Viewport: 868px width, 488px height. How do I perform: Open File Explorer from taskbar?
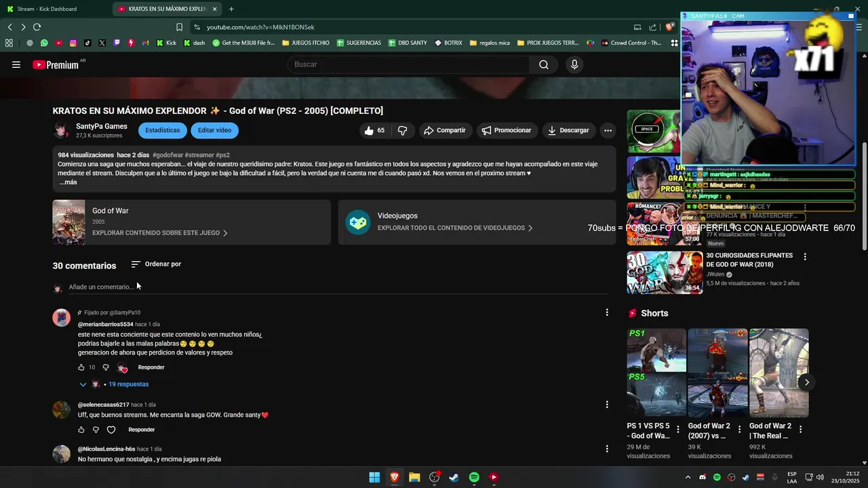414,477
